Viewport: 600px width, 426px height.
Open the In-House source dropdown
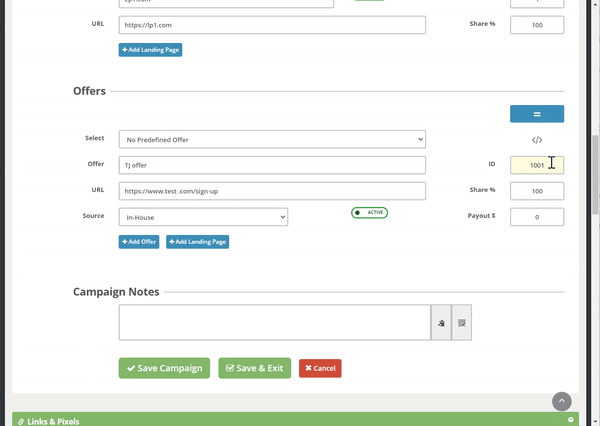click(203, 217)
